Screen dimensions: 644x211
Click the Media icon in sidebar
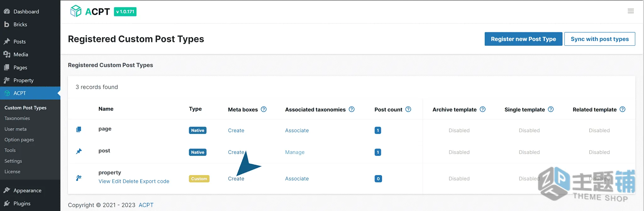(x=7, y=54)
